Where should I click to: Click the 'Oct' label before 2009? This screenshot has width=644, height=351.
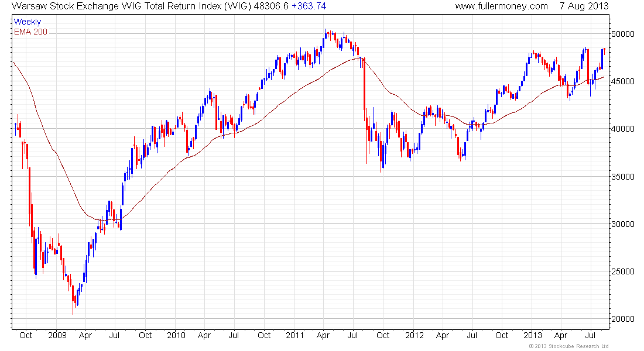[26, 335]
